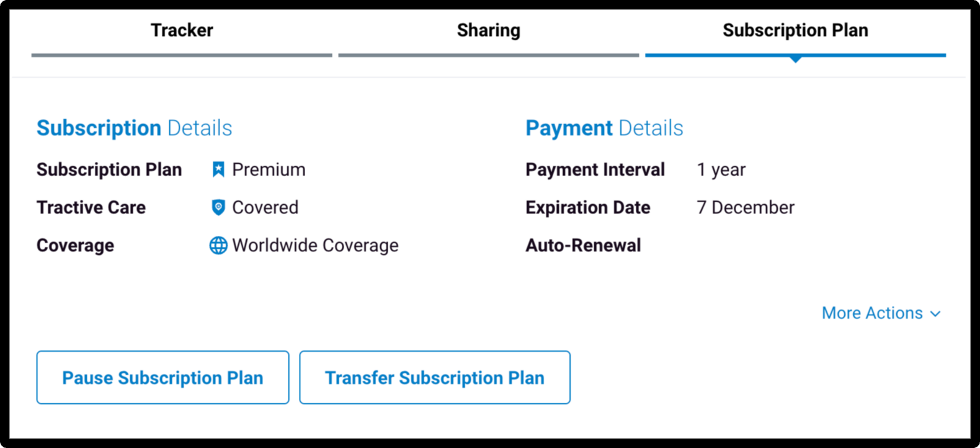The width and height of the screenshot is (980, 448).
Task: Click the Expiration Date label
Action: [588, 207]
